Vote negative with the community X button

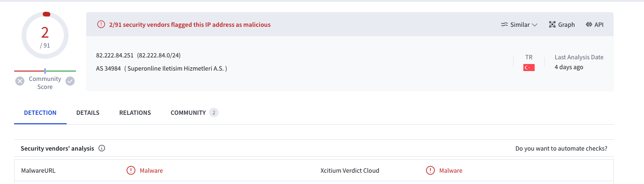(x=20, y=81)
